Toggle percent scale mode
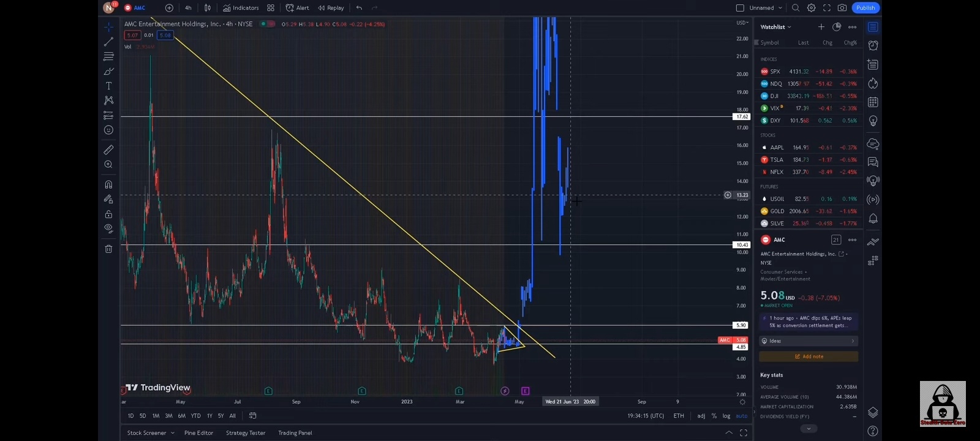The width and height of the screenshot is (980, 441). pos(714,416)
